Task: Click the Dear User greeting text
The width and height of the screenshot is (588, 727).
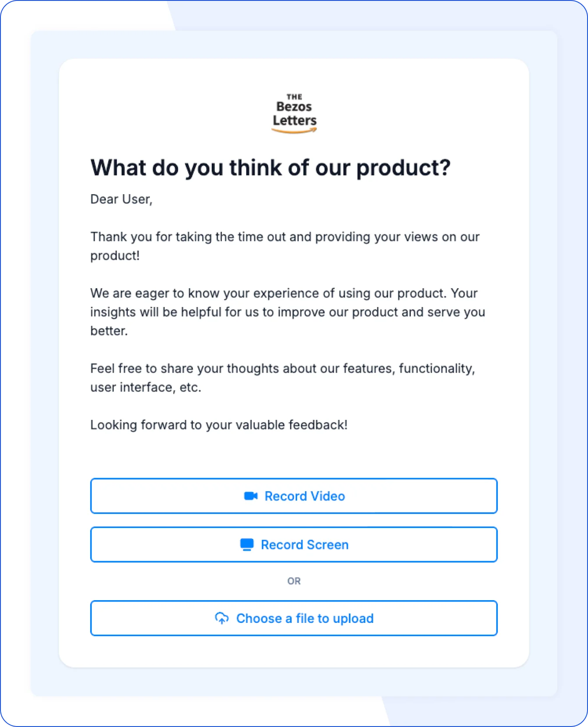Action: 121,199
